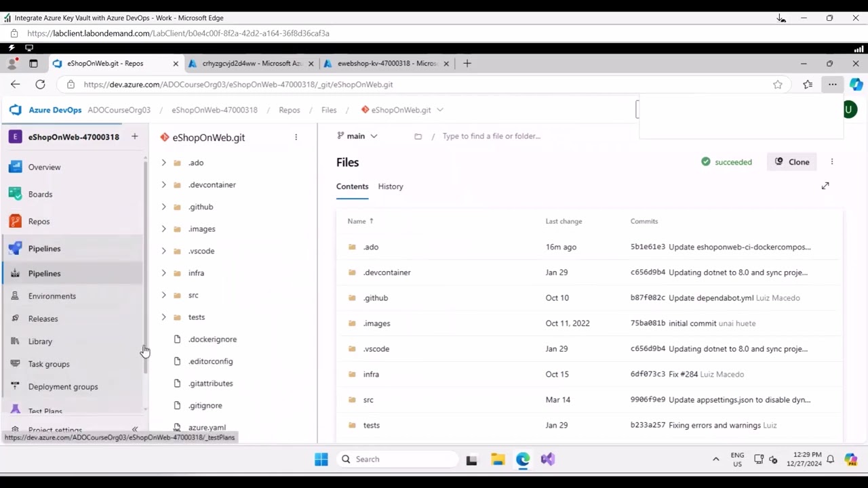
Task: Open the main branch dropdown
Action: click(x=357, y=136)
